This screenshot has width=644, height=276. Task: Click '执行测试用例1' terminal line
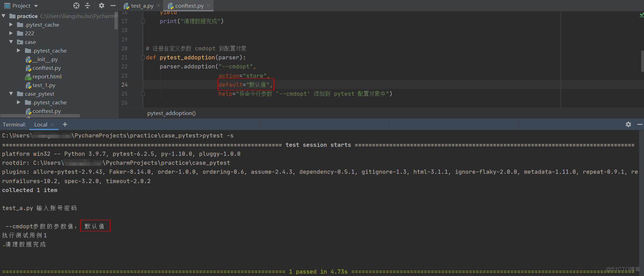point(25,235)
